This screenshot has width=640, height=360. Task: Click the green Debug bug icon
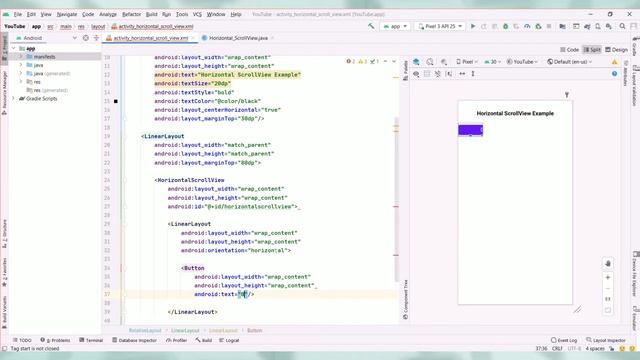pos(505,26)
